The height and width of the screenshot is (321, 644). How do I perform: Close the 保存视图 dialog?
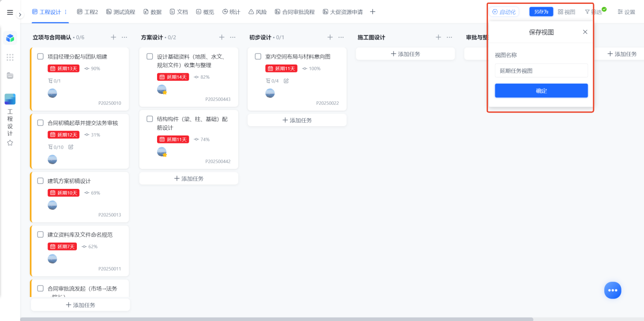tap(585, 32)
